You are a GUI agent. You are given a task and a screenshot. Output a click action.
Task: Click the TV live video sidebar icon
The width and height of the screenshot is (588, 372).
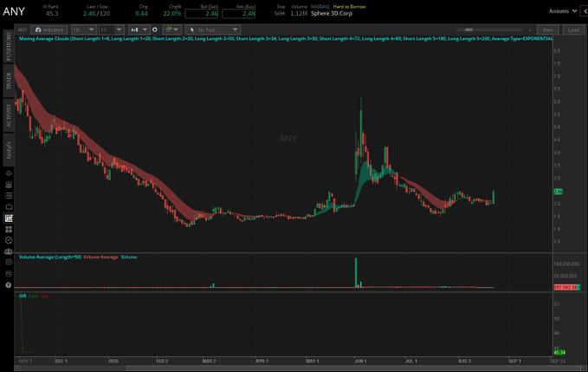pos(9,207)
